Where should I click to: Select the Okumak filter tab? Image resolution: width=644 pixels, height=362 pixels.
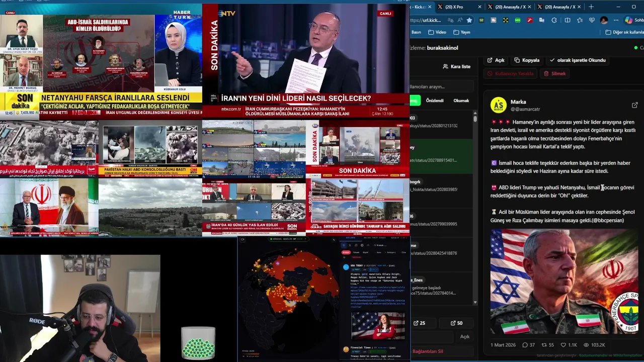click(461, 101)
